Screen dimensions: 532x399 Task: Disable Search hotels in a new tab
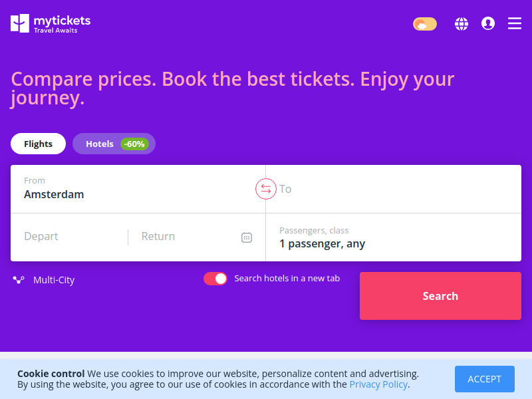point(215,279)
